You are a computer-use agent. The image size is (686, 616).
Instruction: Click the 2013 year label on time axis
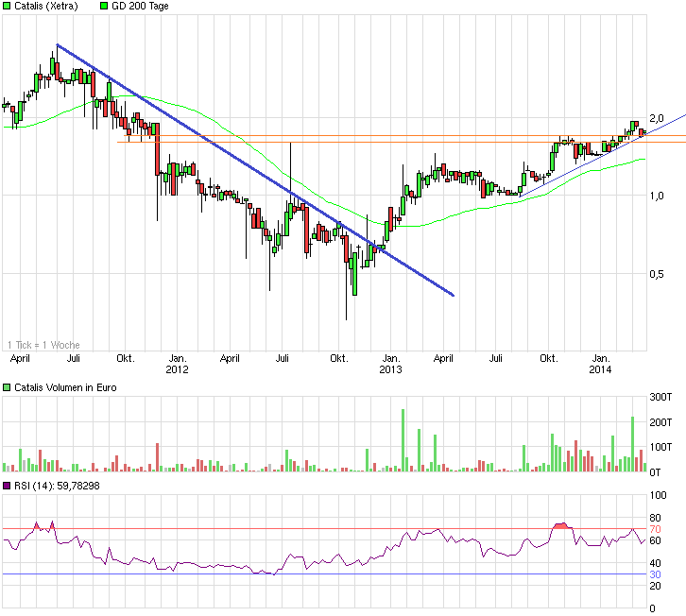tap(390, 369)
